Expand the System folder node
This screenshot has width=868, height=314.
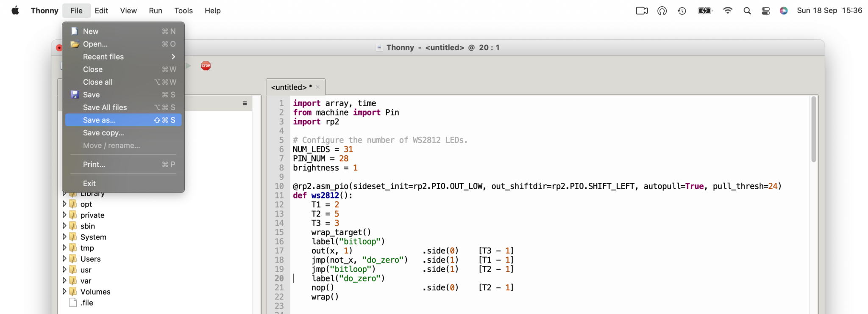(64, 237)
